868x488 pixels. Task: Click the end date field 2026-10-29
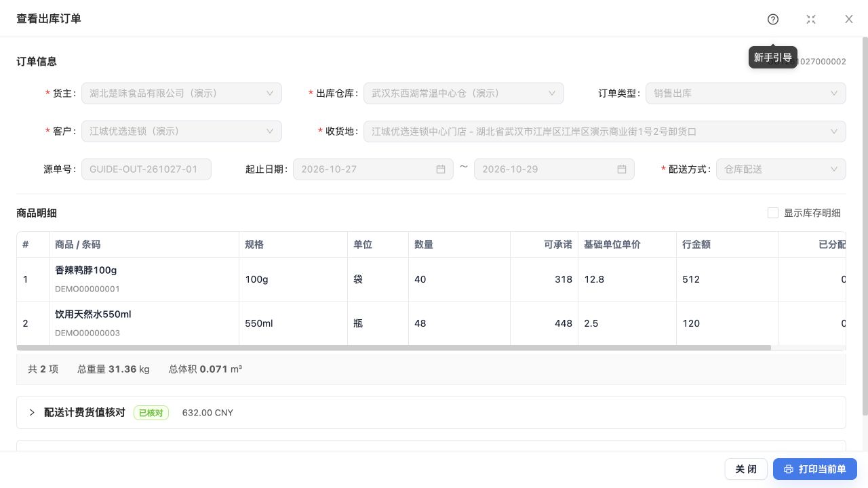554,169
